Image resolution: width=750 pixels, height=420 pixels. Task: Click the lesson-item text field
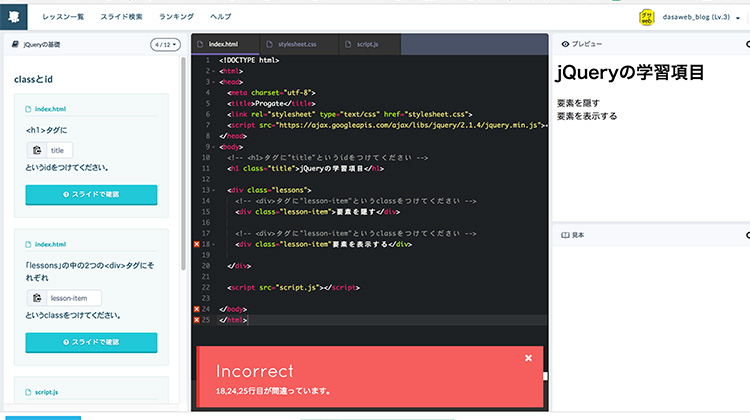point(74,298)
